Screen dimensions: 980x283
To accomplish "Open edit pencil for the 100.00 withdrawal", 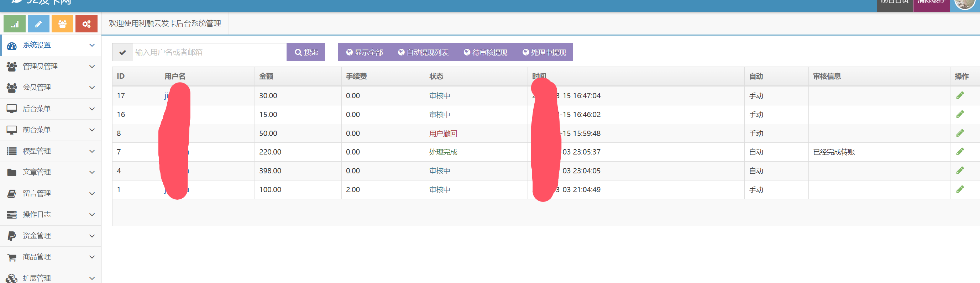I will point(960,189).
